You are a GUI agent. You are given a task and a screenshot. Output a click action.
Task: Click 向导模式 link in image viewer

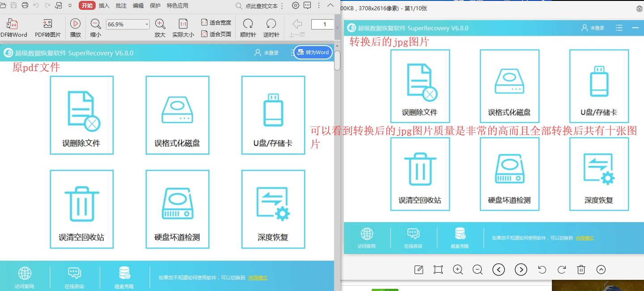click(x=585, y=238)
